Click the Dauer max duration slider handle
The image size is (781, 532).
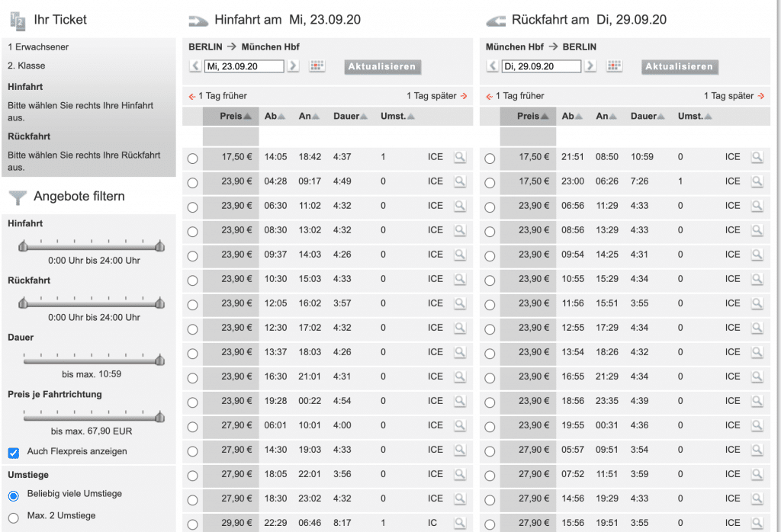[x=159, y=360]
